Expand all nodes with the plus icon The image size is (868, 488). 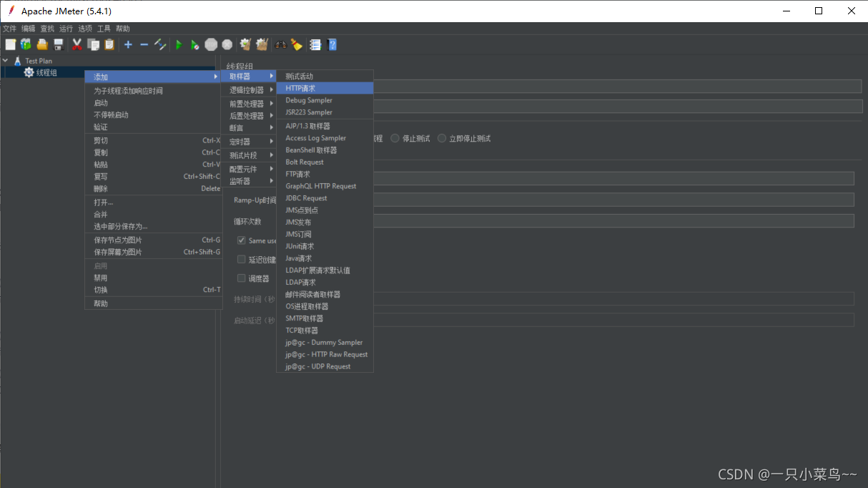pos(128,44)
